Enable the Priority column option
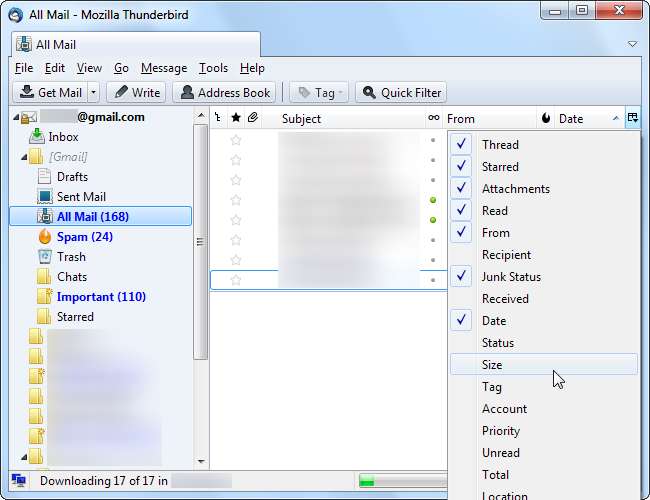The width and height of the screenshot is (650, 500). click(544, 431)
